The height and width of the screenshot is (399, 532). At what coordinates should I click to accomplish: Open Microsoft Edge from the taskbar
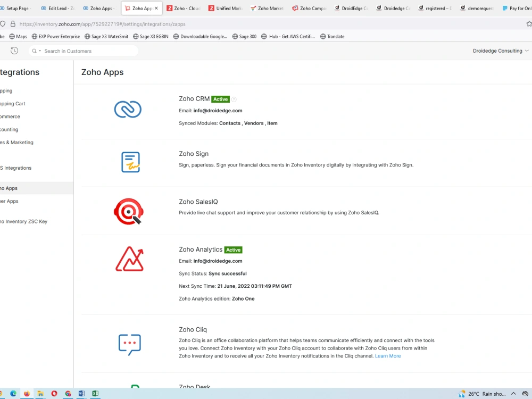[x=13, y=394]
